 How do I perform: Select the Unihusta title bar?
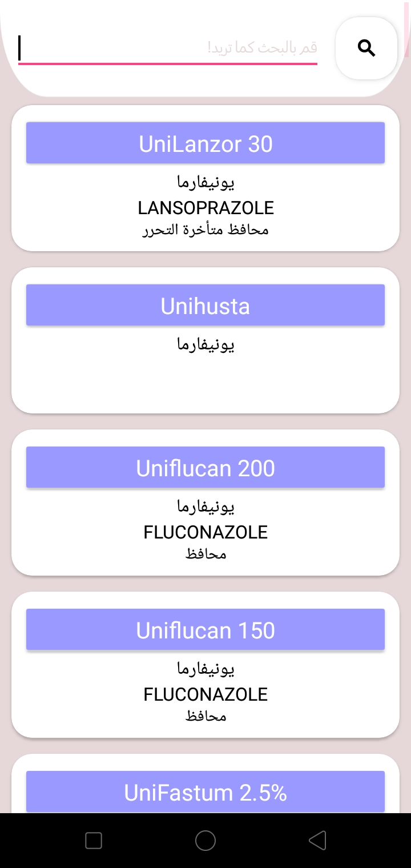[205, 306]
